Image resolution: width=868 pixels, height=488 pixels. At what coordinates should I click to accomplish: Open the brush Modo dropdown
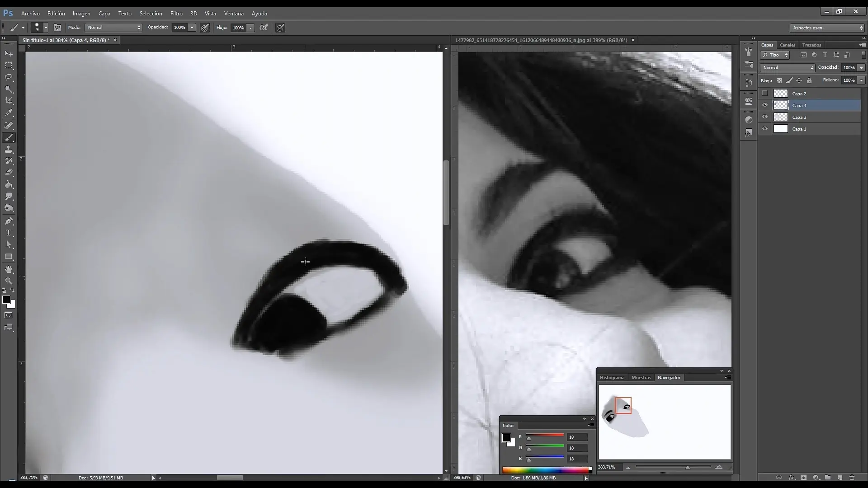click(113, 28)
